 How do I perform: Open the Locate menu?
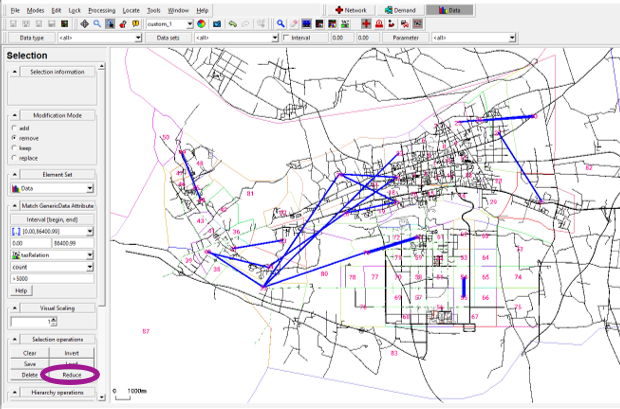(131, 9)
